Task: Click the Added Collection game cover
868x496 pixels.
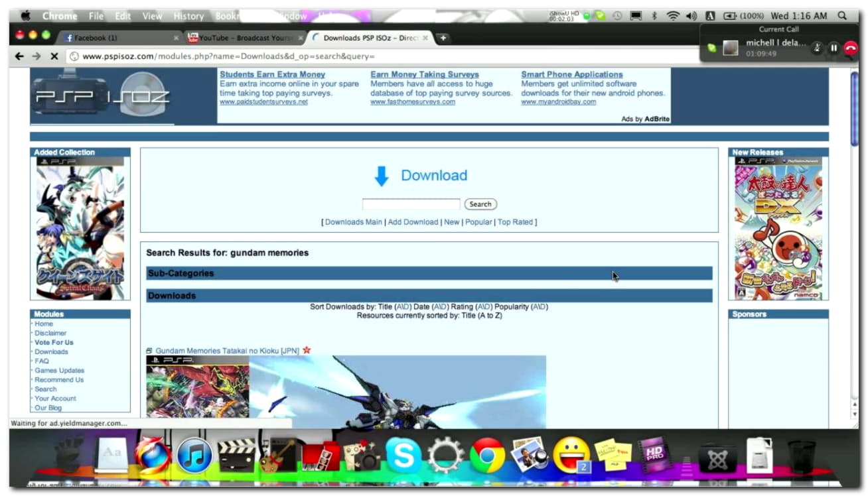Action: point(80,228)
